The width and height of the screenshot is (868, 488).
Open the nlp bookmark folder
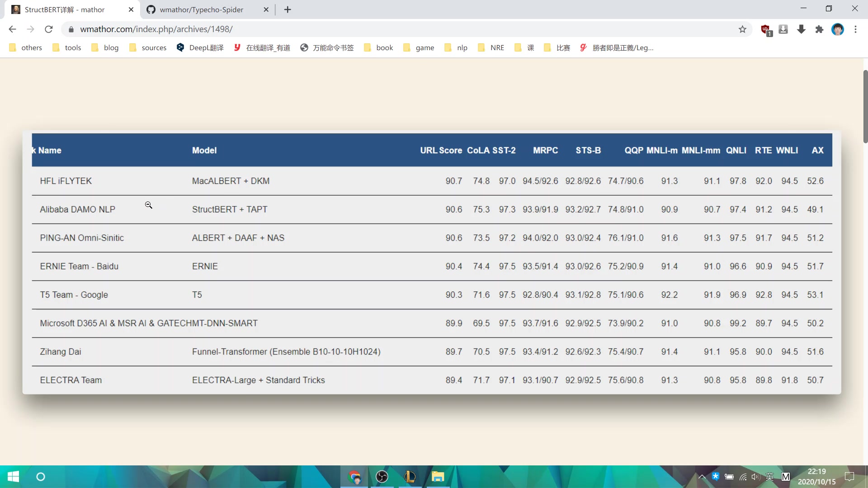point(456,48)
